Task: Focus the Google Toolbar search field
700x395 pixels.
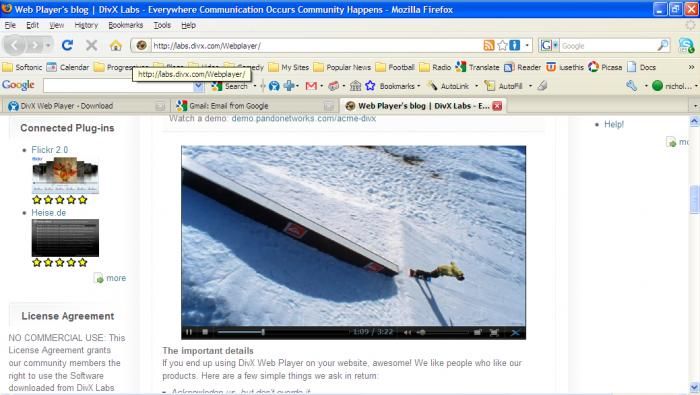Action: click(119, 86)
